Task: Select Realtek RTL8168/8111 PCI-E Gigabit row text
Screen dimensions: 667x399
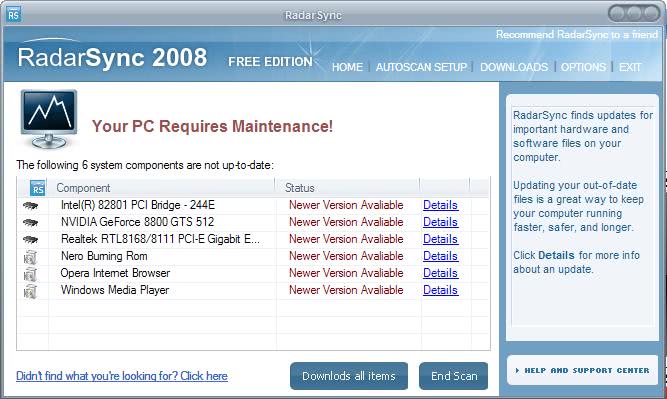Action: (160, 239)
